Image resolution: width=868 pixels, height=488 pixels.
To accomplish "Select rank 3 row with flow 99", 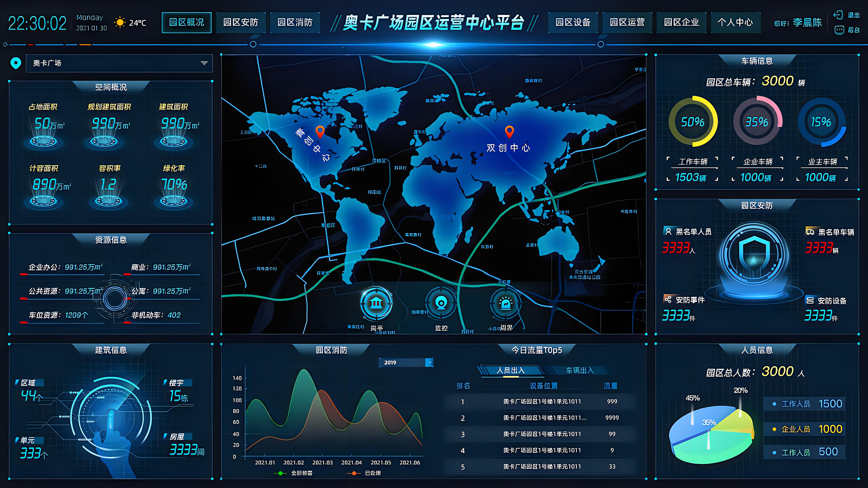I will (540, 434).
